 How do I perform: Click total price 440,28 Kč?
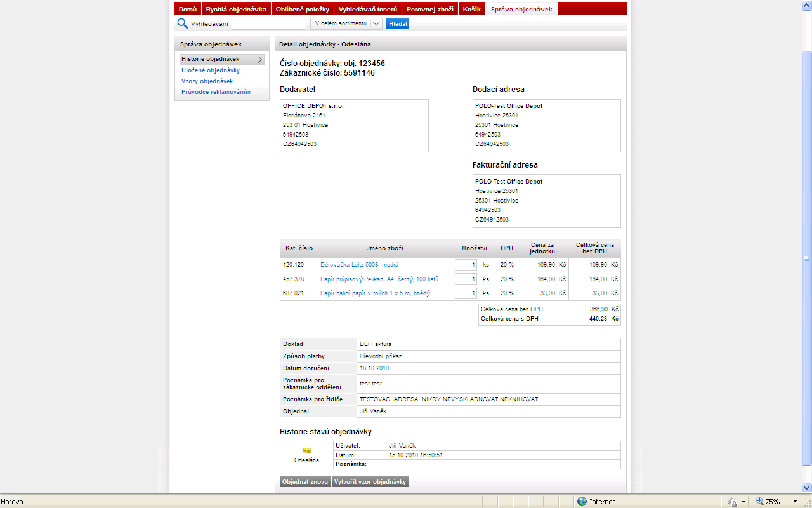604,319
